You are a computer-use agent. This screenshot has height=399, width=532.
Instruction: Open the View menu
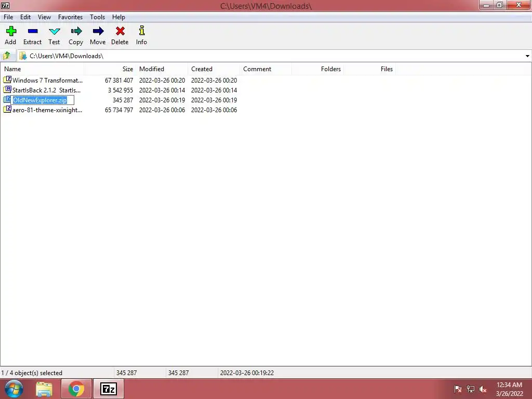point(45,17)
